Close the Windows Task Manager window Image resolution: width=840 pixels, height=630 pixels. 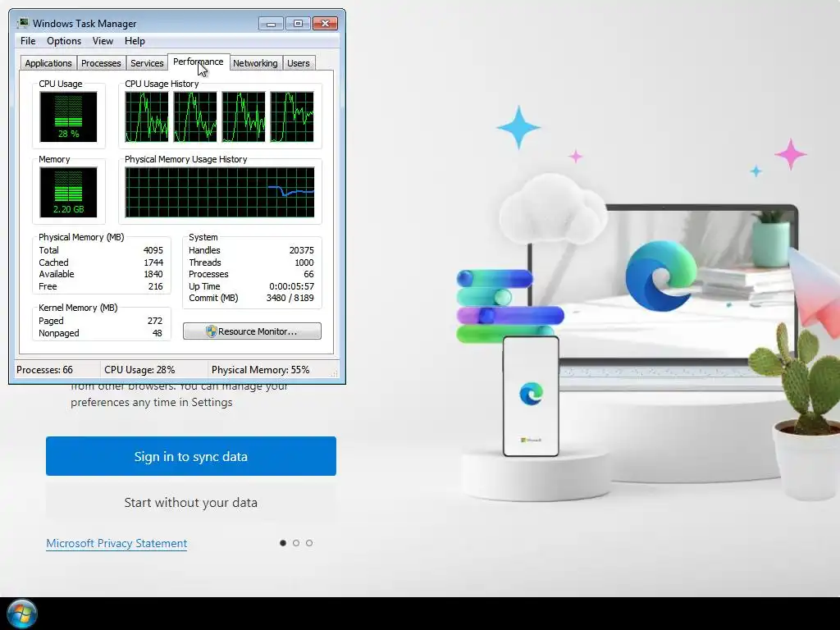point(325,24)
